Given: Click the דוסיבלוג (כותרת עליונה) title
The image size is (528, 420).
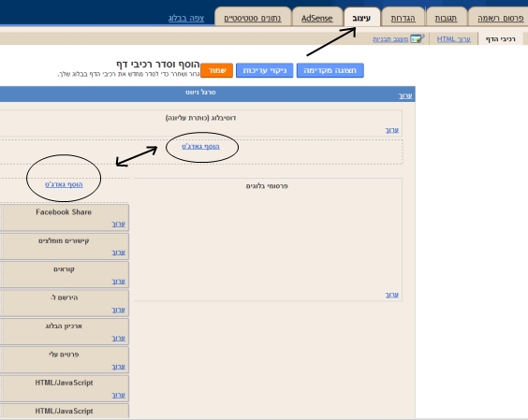Looking at the screenshot, I should click(200, 118).
